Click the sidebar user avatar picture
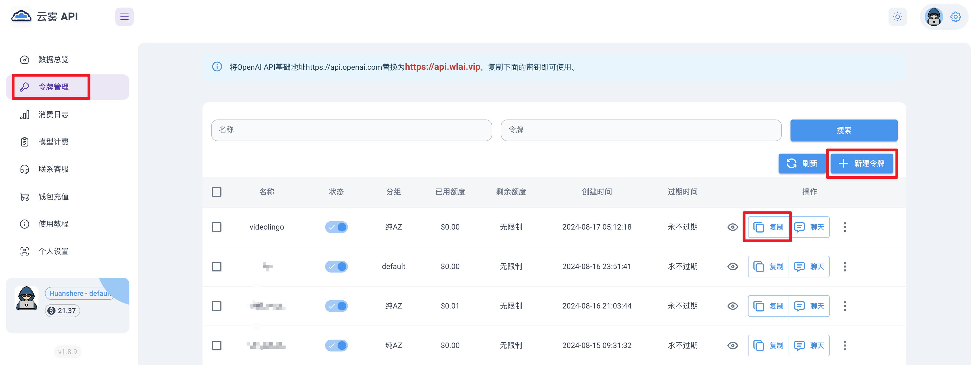Image resolution: width=980 pixels, height=365 pixels. [26, 298]
